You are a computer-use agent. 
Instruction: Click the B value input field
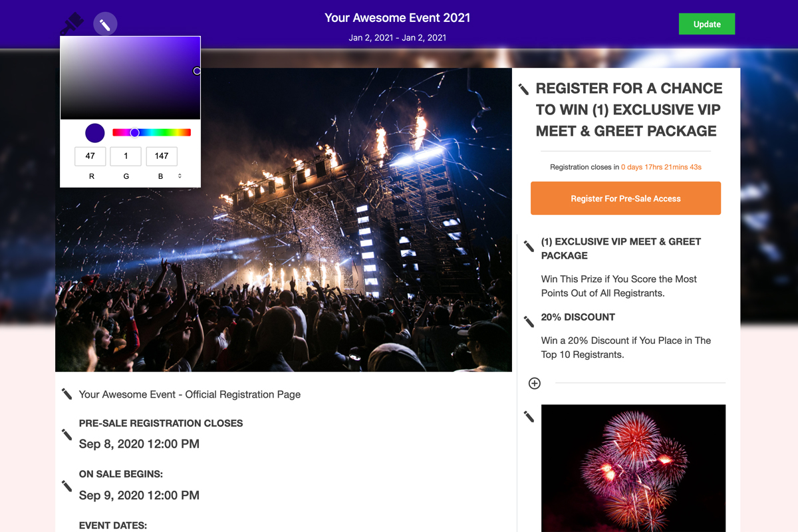click(x=162, y=156)
